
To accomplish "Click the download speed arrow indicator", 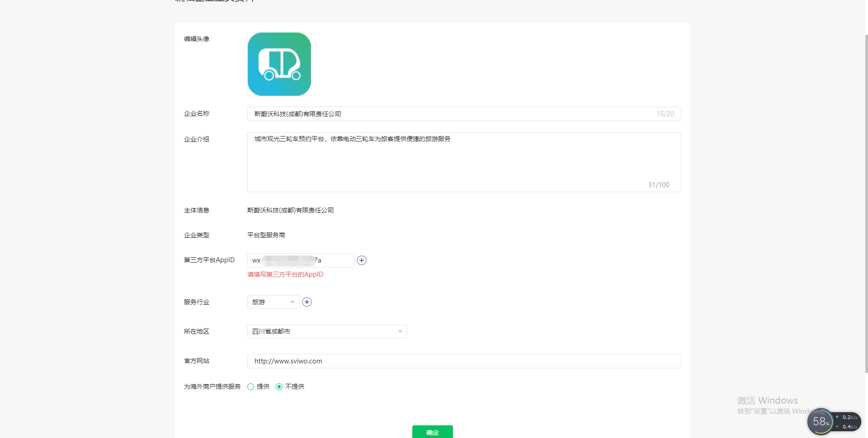I will [837, 427].
